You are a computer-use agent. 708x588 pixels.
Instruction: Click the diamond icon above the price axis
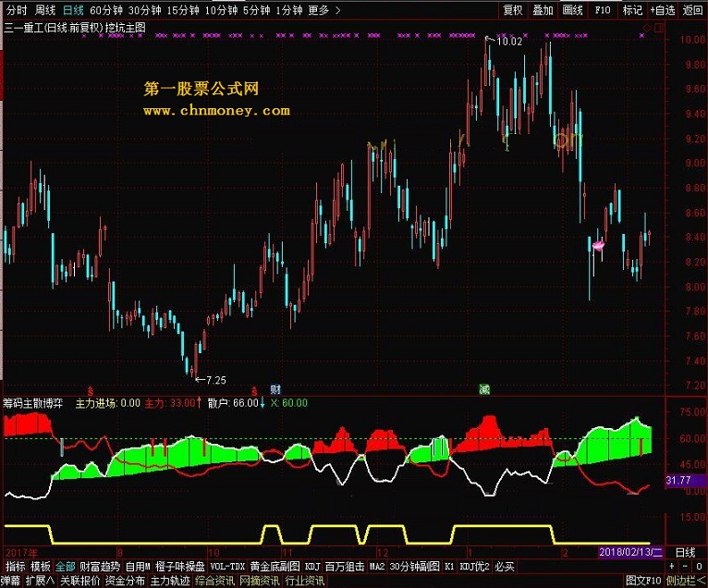(647, 28)
